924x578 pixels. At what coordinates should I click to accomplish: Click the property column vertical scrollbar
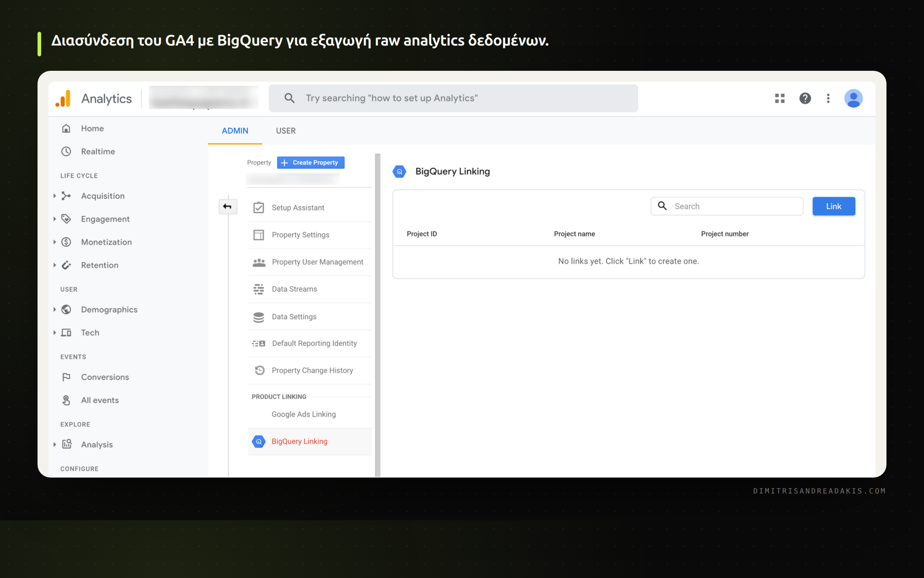378,315
